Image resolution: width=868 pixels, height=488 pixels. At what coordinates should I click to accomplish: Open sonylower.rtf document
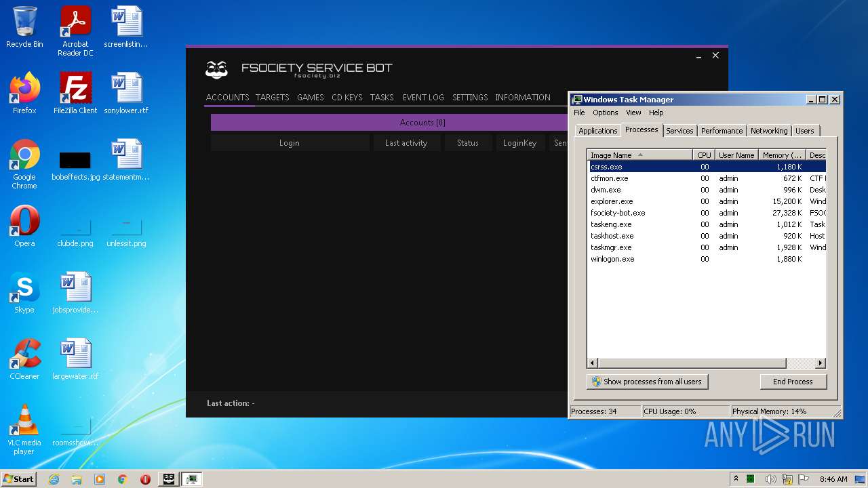126,94
